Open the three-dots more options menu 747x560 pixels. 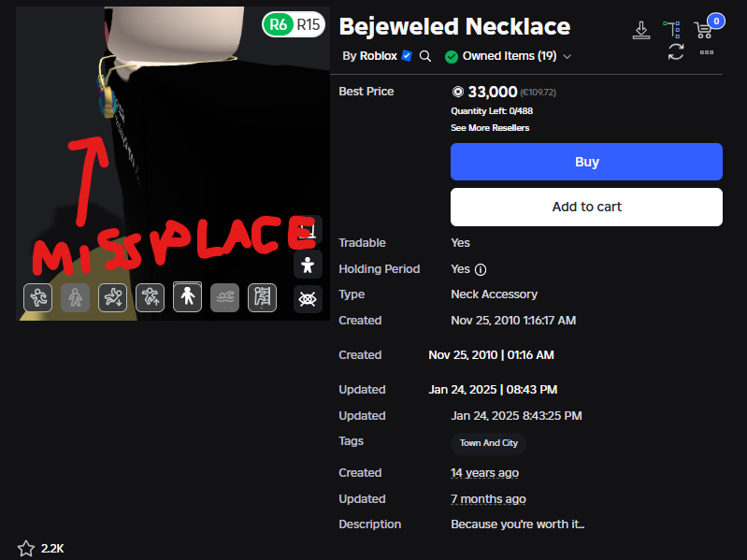click(x=707, y=52)
